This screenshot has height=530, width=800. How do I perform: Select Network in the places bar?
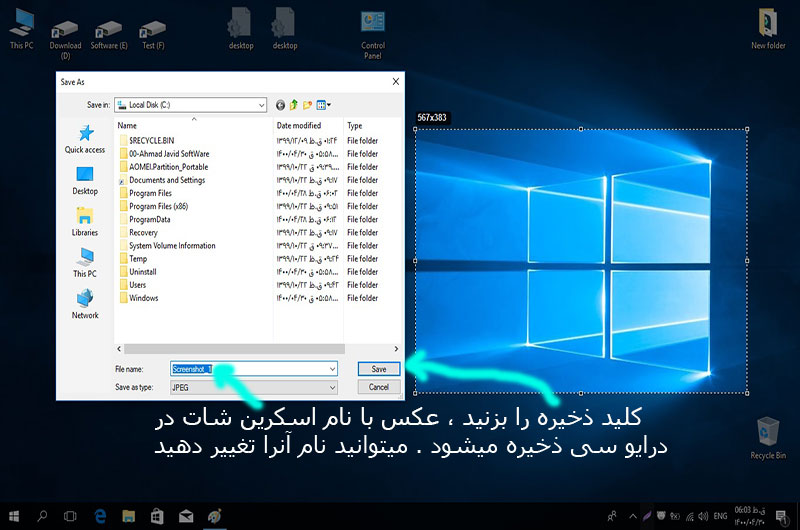(x=85, y=305)
